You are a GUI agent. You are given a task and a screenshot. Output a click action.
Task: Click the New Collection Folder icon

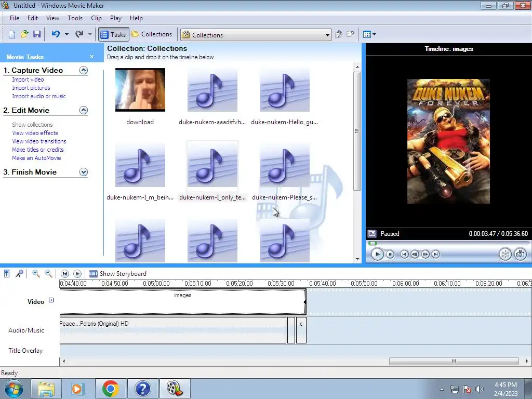350,34
